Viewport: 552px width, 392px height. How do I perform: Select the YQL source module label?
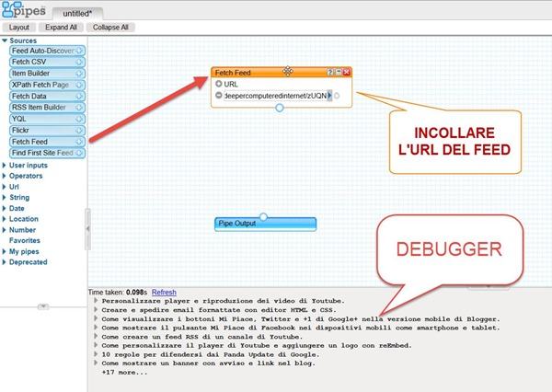[x=19, y=119]
